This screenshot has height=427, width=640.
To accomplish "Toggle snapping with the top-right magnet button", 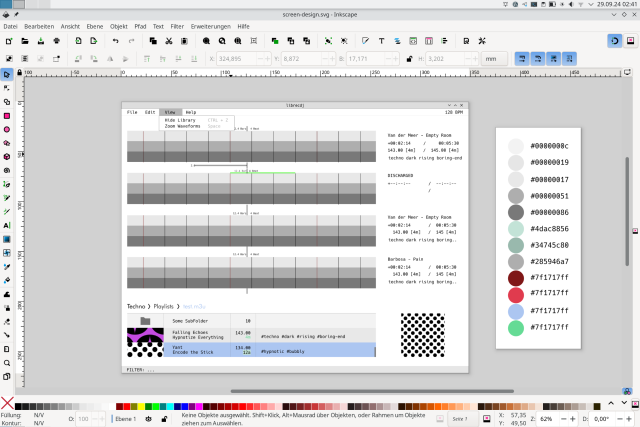I will [x=616, y=41].
